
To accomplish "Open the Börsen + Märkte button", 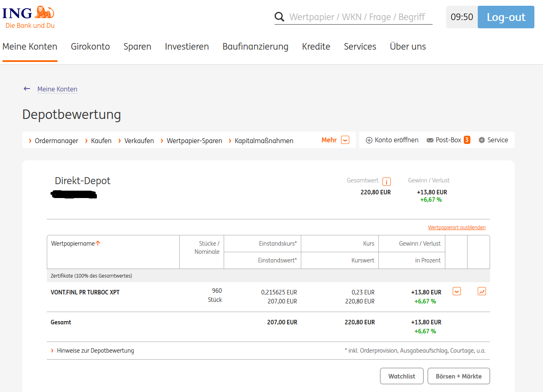I will click(458, 376).
